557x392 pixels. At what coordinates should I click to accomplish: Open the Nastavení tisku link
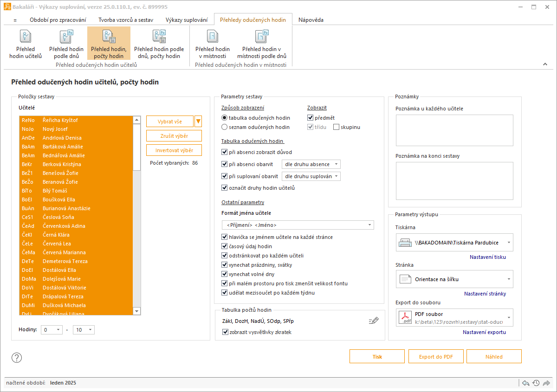point(487,257)
